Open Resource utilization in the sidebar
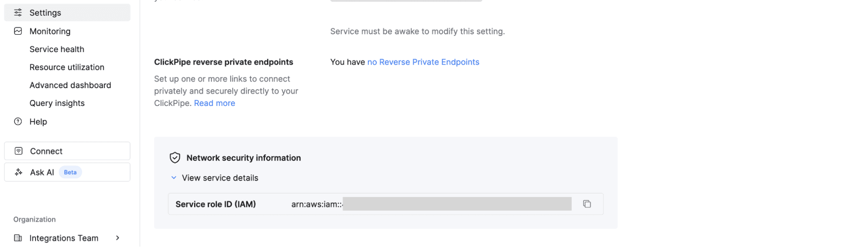 [67, 67]
